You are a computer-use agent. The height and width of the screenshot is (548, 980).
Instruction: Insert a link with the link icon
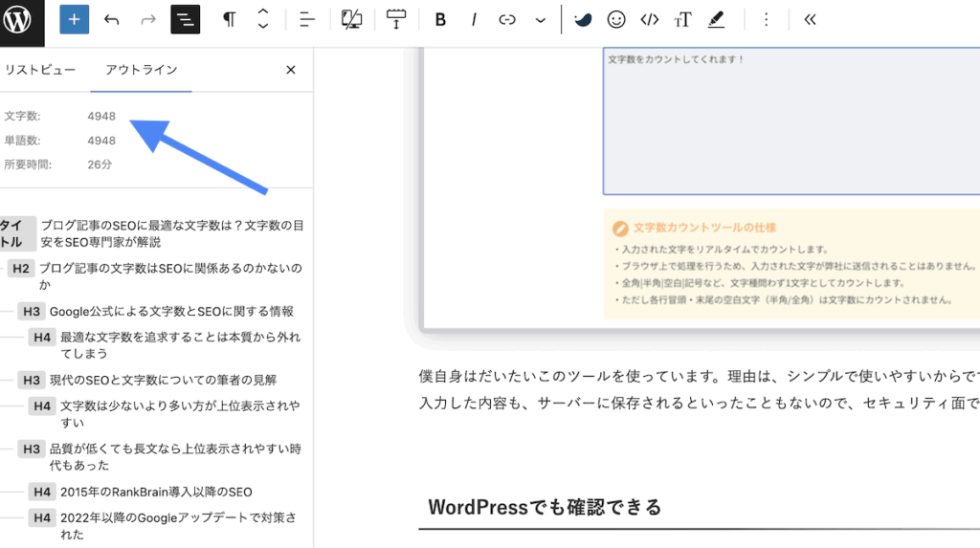[x=508, y=20]
